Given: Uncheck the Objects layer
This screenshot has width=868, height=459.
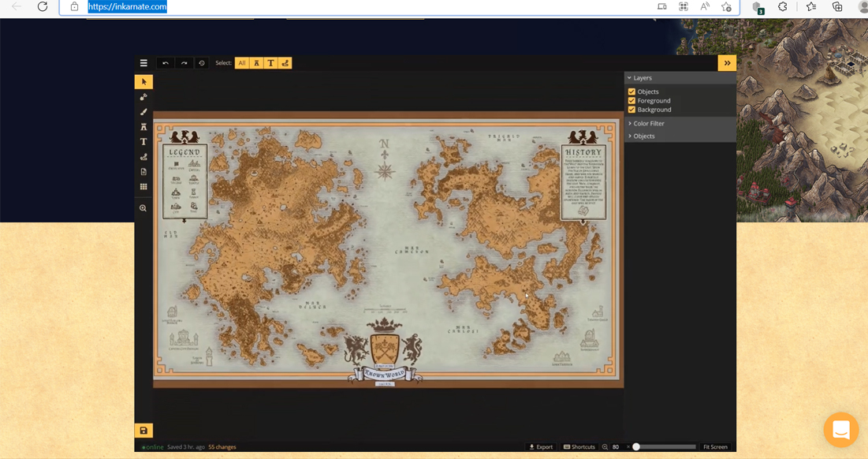Looking at the screenshot, I should coord(631,91).
